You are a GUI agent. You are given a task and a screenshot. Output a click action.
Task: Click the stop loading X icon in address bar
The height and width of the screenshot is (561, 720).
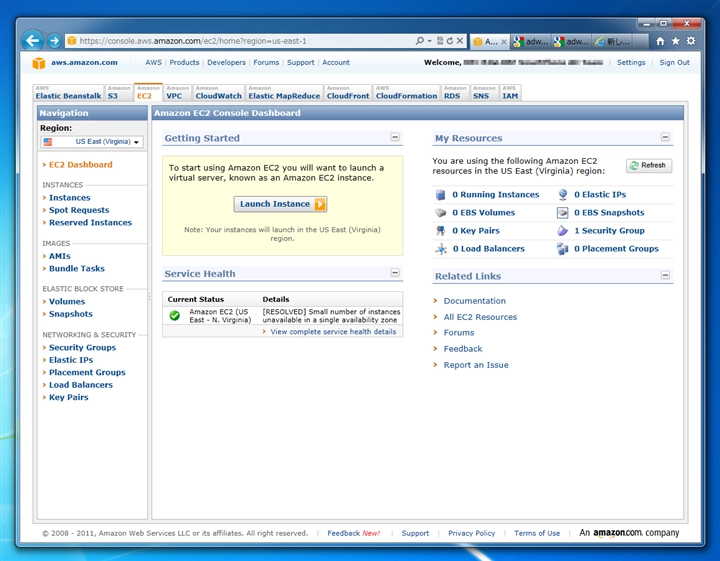tap(460, 41)
